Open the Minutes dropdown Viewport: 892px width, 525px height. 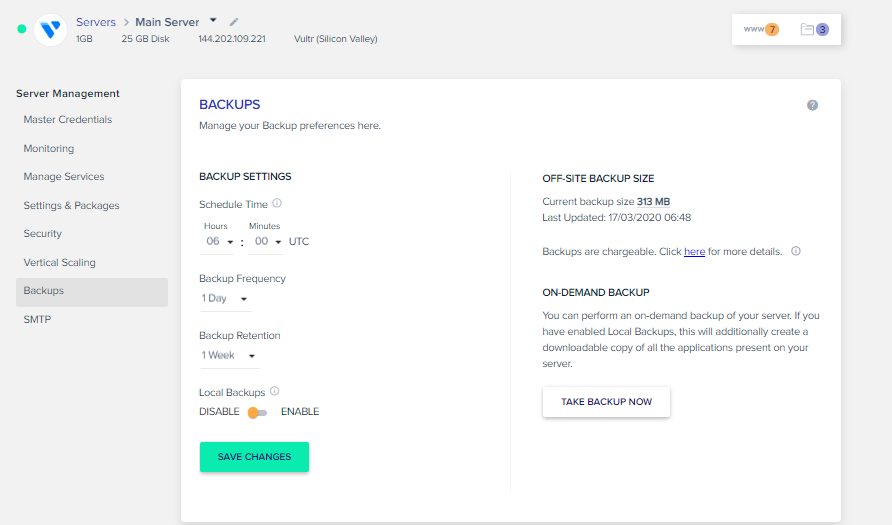[x=267, y=242]
